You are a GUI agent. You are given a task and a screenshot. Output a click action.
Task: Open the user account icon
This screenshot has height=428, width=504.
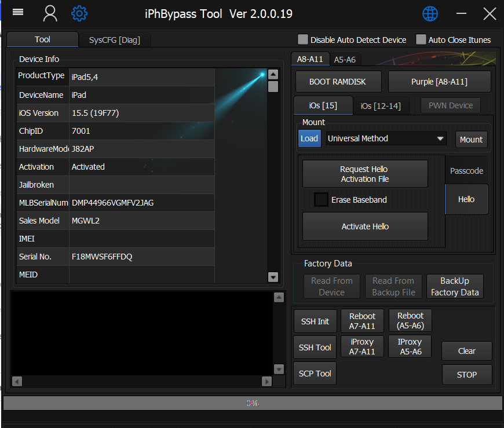50,14
